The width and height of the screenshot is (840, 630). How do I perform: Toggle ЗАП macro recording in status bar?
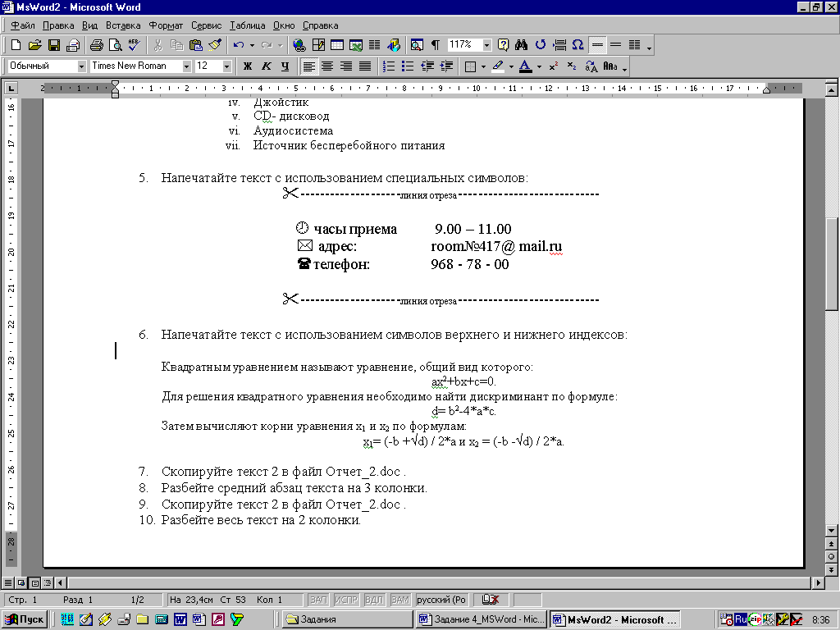click(x=318, y=600)
